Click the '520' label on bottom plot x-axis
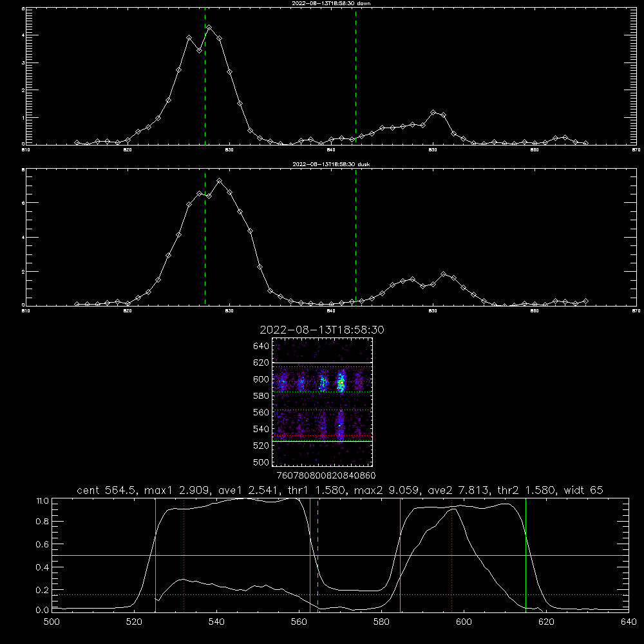This screenshot has height=644, width=644. click(x=134, y=622)
